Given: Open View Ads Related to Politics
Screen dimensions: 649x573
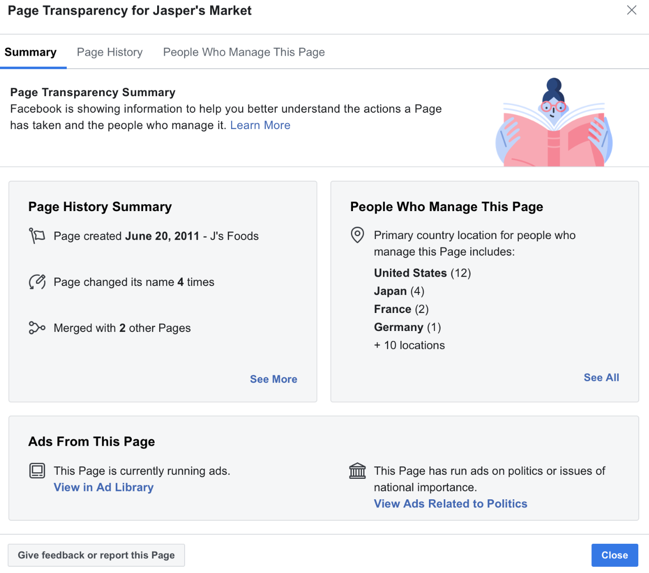Looking at the screenshot, I should click(x=450, y=504).
